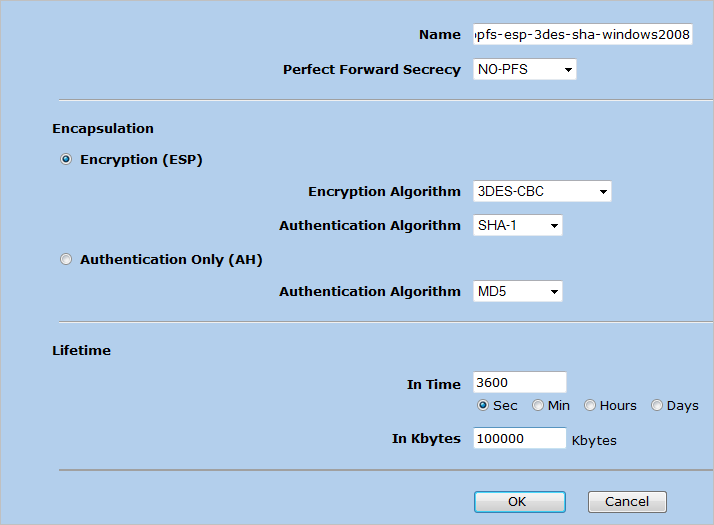Screen dimensions: 714x525
Task: Select the Authentication Only (AH) radio button
Action: click(67, 259)
